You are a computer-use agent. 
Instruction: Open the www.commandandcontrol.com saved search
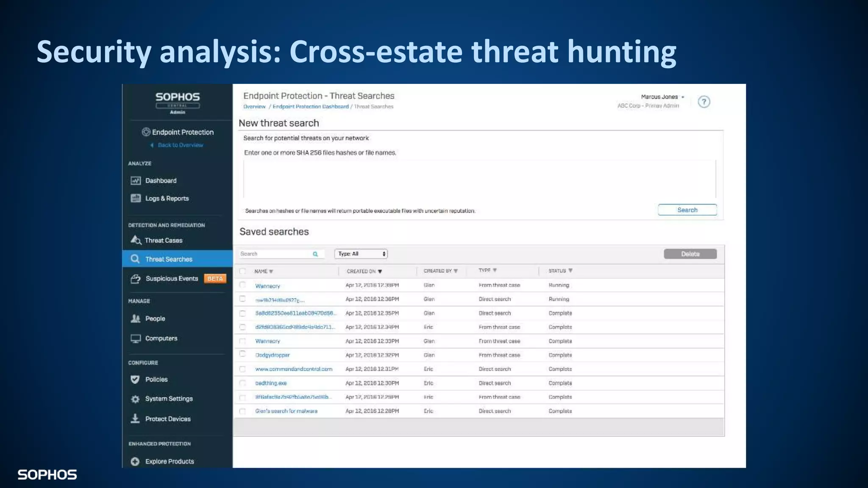coord(294,369)
